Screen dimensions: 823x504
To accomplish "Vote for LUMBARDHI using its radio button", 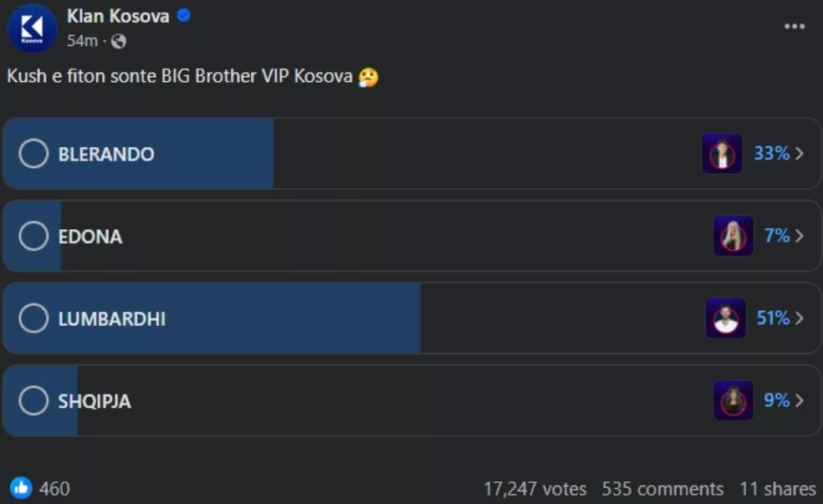I will 33,318.
